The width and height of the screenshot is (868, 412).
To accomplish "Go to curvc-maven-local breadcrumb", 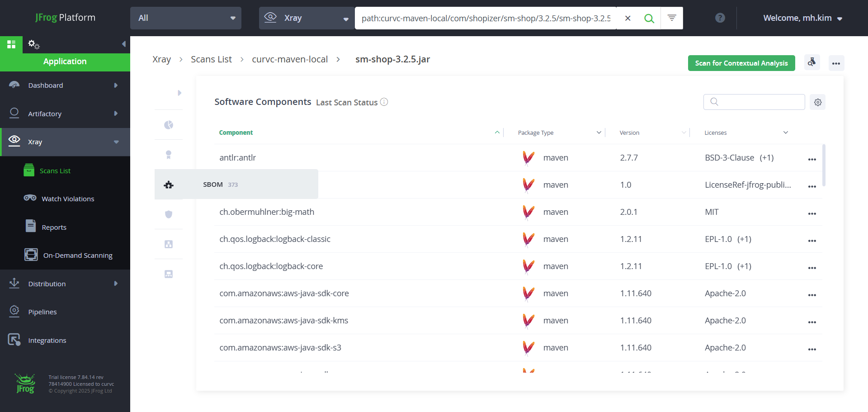I will (x=290, y=59).
